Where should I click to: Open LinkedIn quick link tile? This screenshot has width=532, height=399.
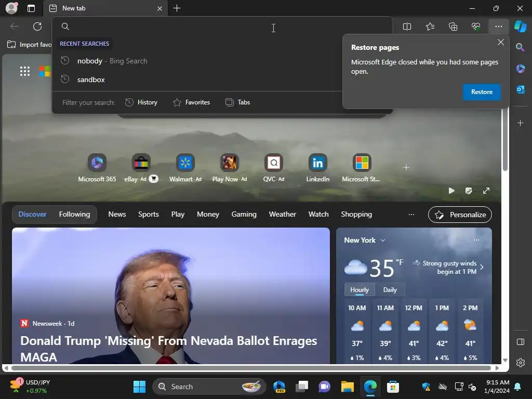[317, 168]
